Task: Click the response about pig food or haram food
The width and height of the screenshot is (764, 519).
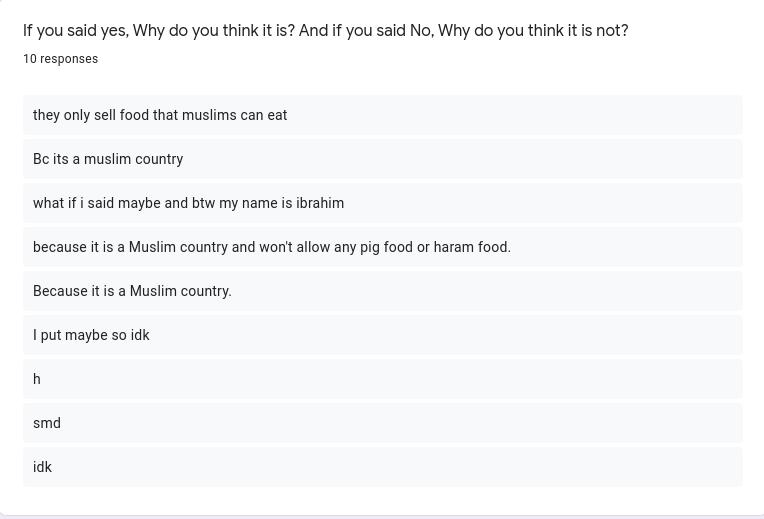Action: pos(382,247)
